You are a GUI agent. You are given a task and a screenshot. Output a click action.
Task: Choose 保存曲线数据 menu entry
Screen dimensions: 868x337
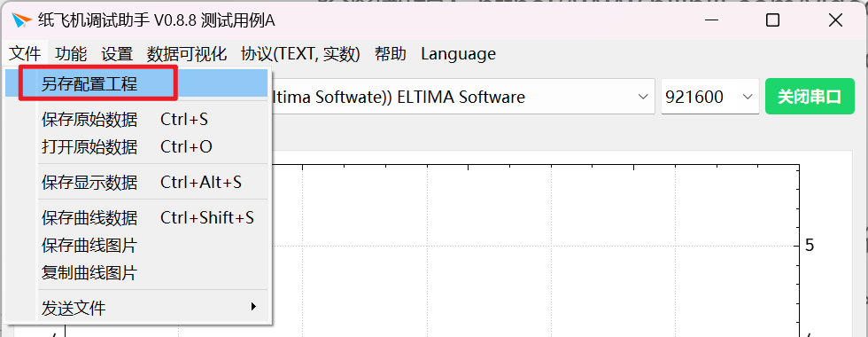point(136,217)
